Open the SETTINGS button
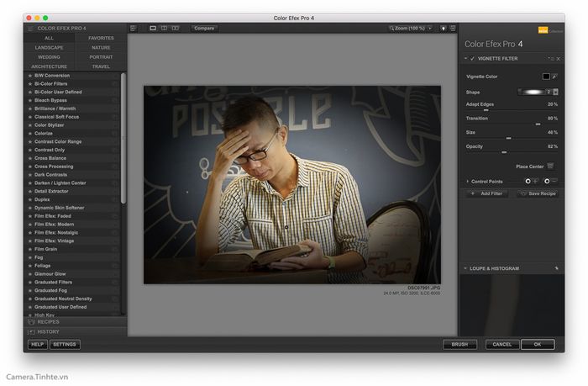The image size is (588, 386). [65, 344]
